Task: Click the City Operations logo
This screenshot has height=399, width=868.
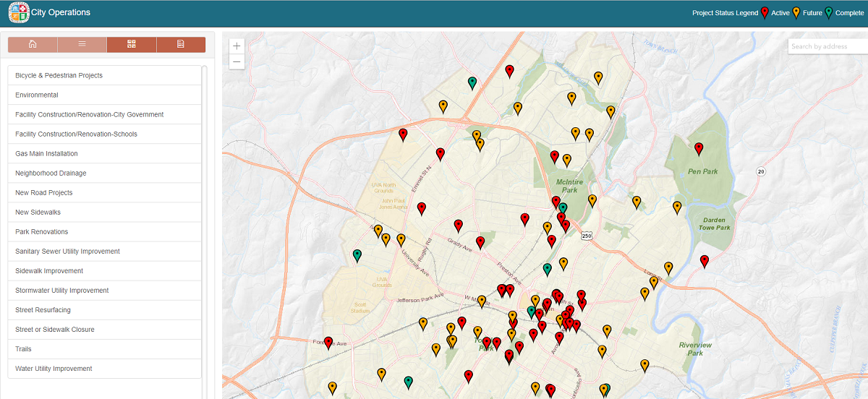Action: (x=19, y=12)
